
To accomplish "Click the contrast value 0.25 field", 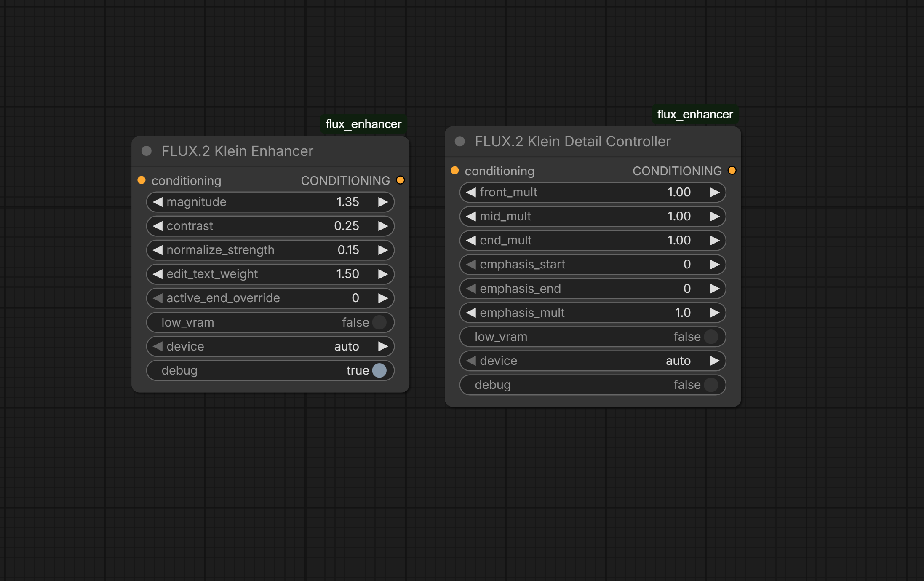I will coord(347,226).
